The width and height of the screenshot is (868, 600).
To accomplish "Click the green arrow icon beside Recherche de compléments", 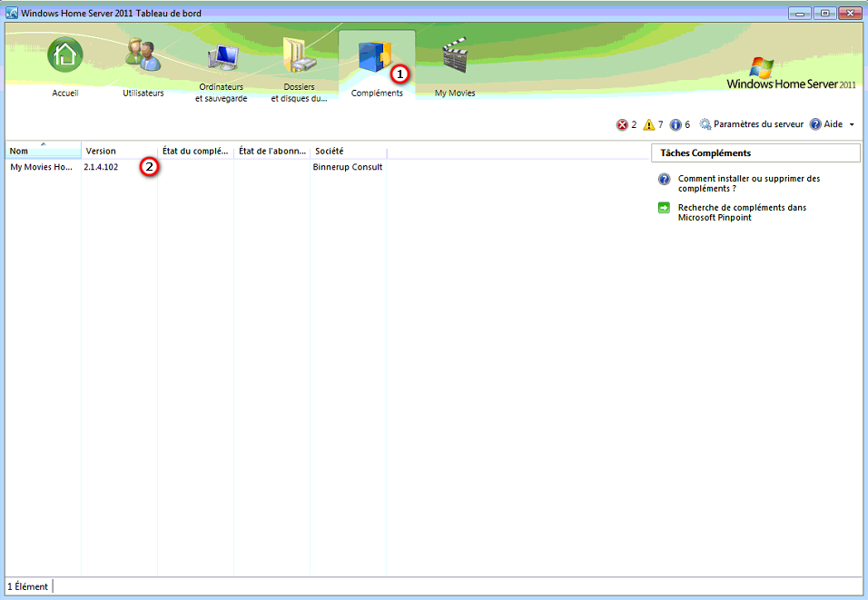I will tap(664, 208).
